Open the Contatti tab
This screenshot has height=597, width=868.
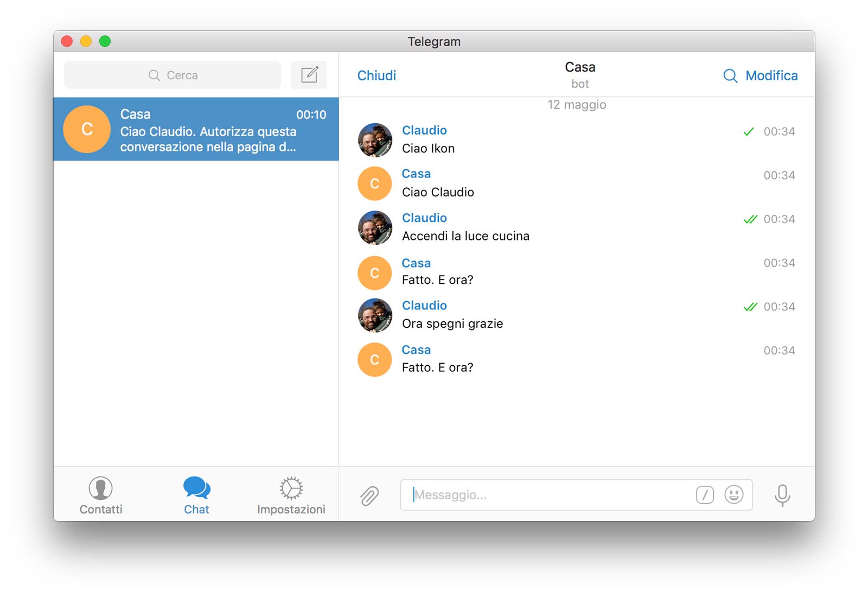click(x=101, y=496)
